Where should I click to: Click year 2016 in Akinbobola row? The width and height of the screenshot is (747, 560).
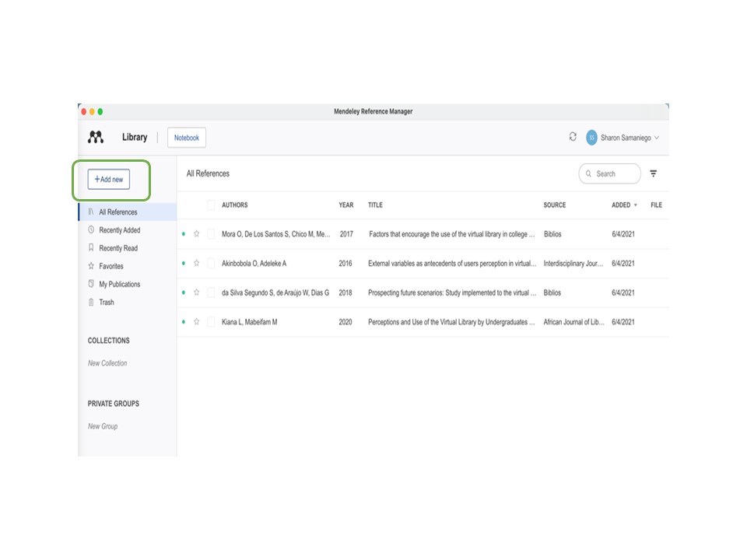coord(345,264)
